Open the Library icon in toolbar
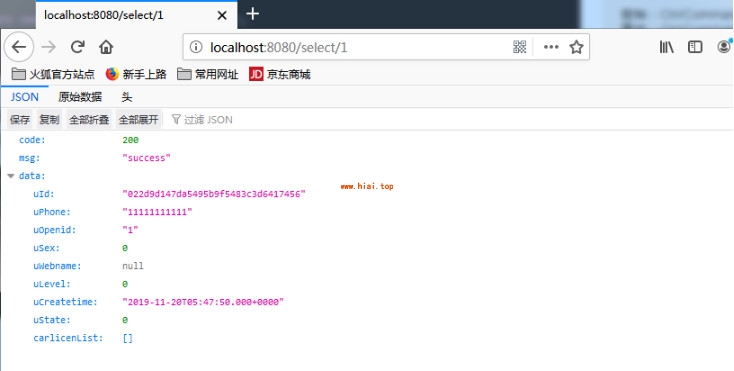The width and height of the screenshot is (734, 371). pos(667,47)
